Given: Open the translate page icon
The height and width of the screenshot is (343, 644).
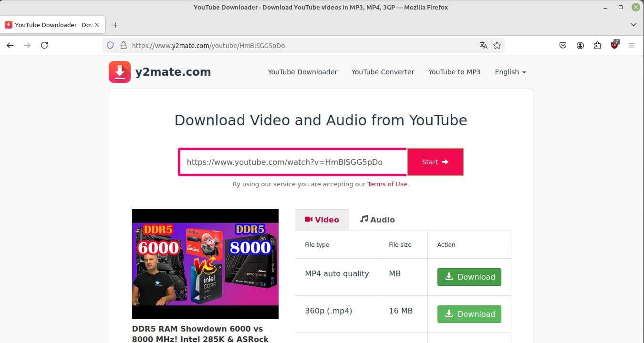Looking at the screenshot, I should pos(484,45).
